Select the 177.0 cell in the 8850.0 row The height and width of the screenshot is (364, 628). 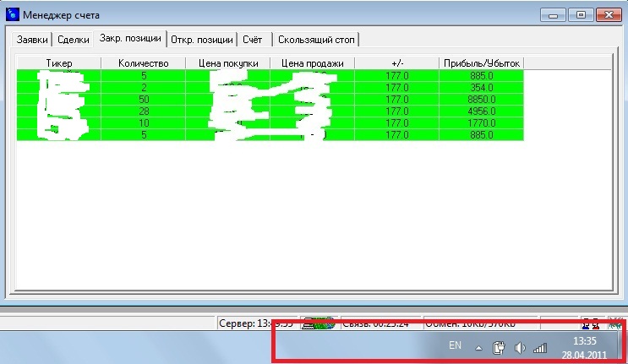[397, 99]
